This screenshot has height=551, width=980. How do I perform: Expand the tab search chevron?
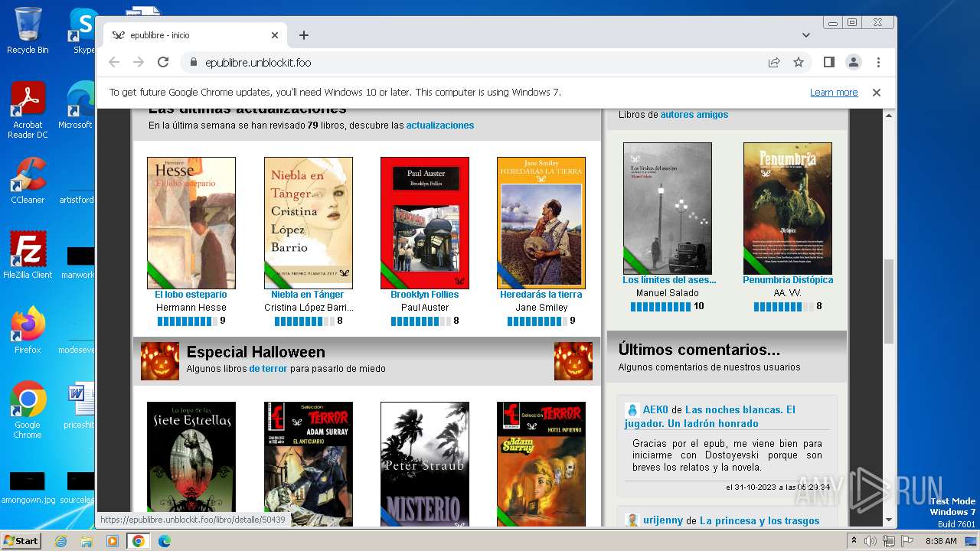click(806, 35)
